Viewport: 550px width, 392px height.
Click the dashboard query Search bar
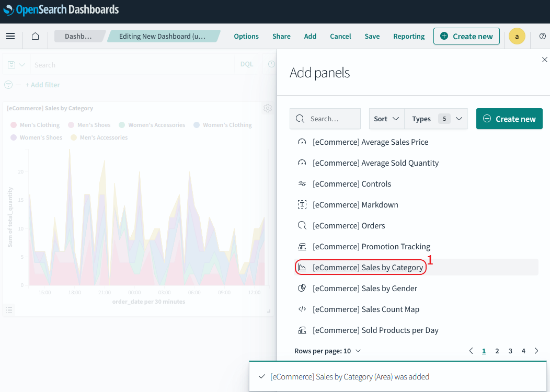[x=133, y=65]
